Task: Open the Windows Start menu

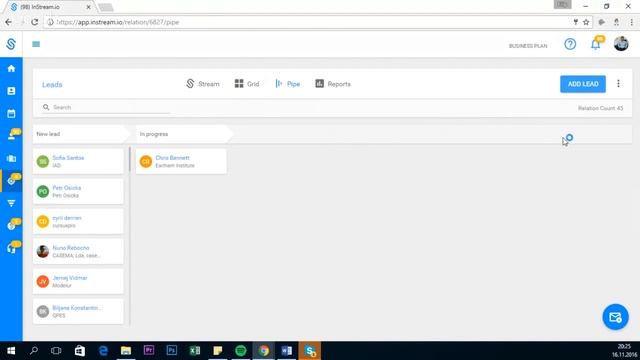Action: click(x=11, y=351)
